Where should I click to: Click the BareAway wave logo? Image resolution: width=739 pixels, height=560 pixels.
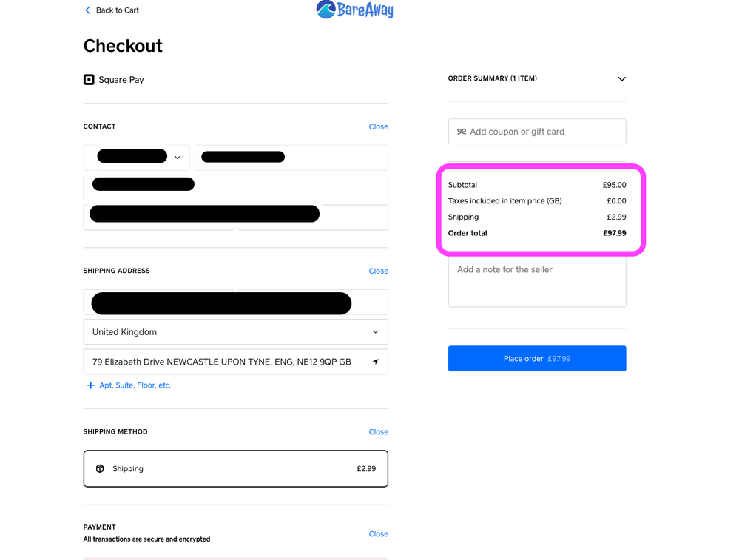(326, 10)
